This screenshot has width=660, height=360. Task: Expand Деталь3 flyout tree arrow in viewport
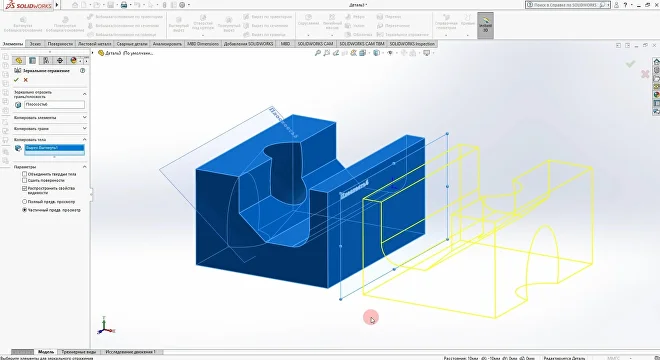(x=93, y=53)
